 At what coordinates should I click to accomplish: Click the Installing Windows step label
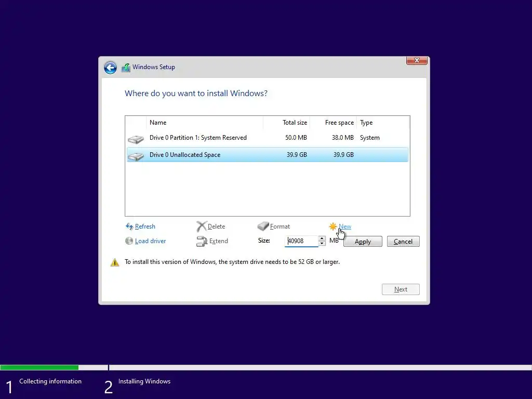tap(144, 381)
